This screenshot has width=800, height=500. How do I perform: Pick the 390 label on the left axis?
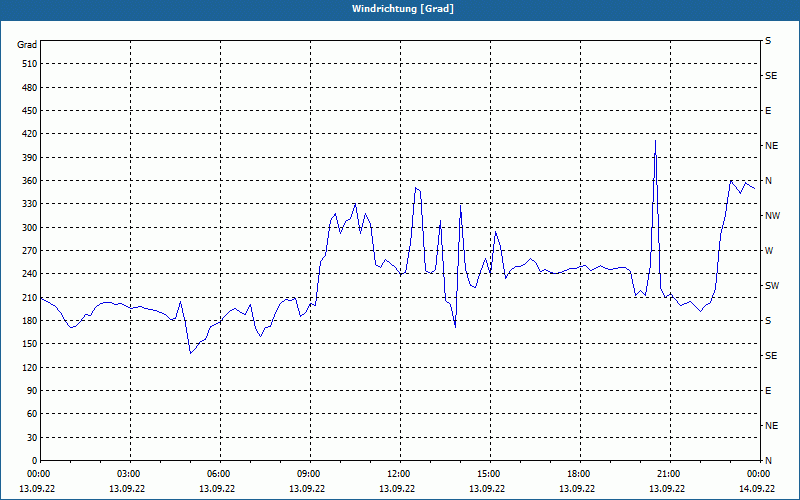pos(29,157)
